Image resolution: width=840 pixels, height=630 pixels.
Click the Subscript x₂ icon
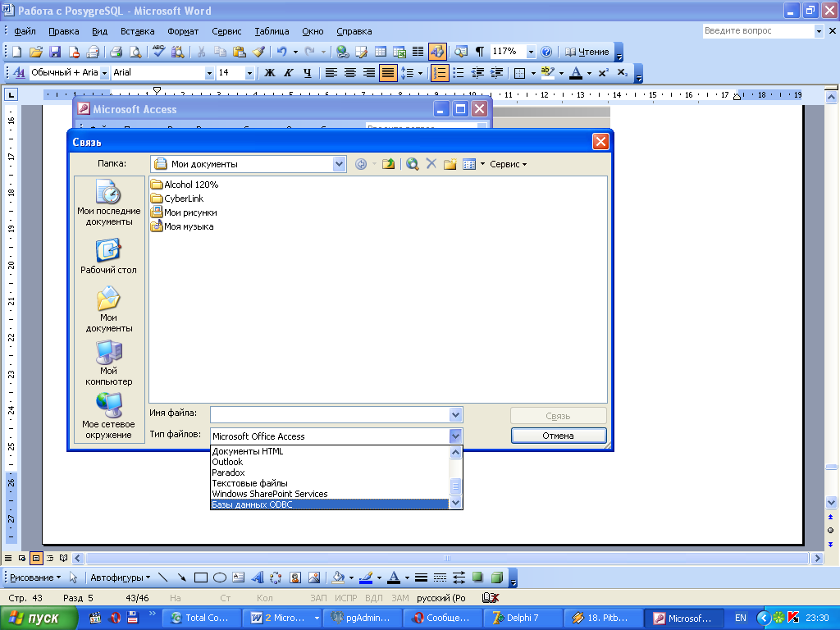622,72
